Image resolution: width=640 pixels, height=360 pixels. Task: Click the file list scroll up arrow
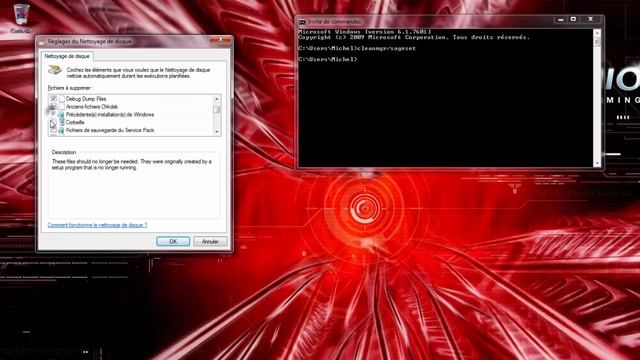point(217,99)
